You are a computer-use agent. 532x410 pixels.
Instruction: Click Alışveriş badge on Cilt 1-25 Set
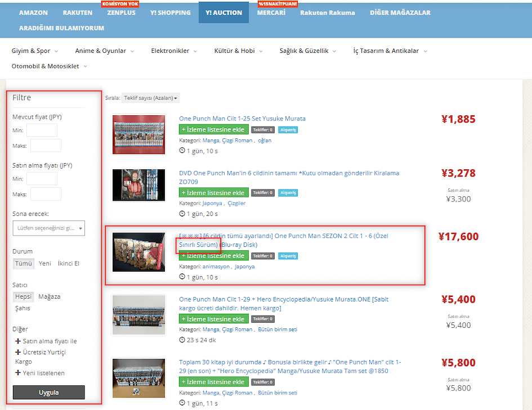pyautogui.click(x=288, y=130)
